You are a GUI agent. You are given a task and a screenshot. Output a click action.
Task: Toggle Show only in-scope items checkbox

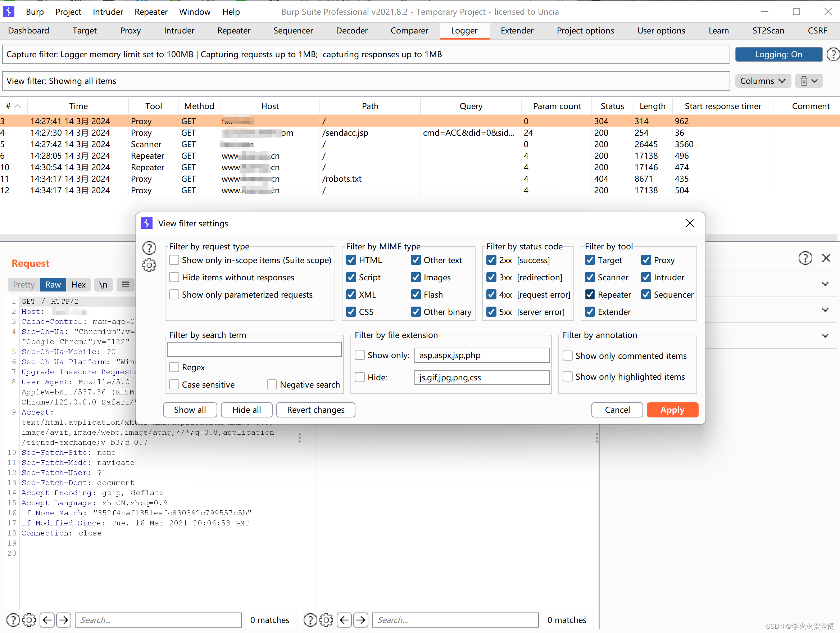174,260
